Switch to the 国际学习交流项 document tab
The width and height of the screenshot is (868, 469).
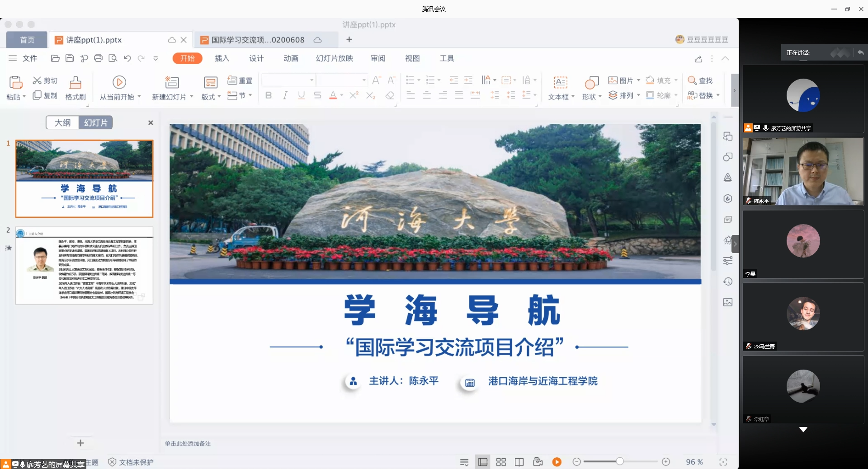click(x=258, y=40)
